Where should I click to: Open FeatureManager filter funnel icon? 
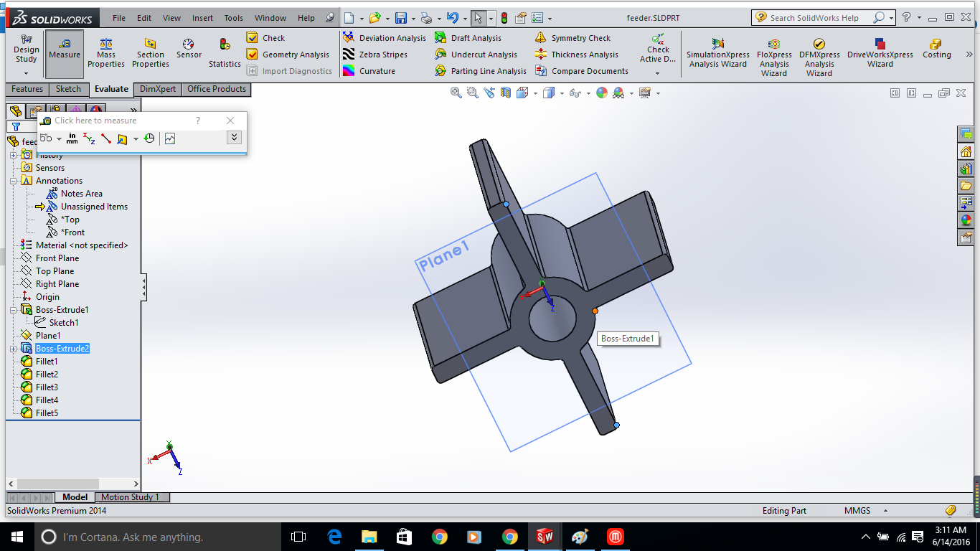(x=16, y=126)
